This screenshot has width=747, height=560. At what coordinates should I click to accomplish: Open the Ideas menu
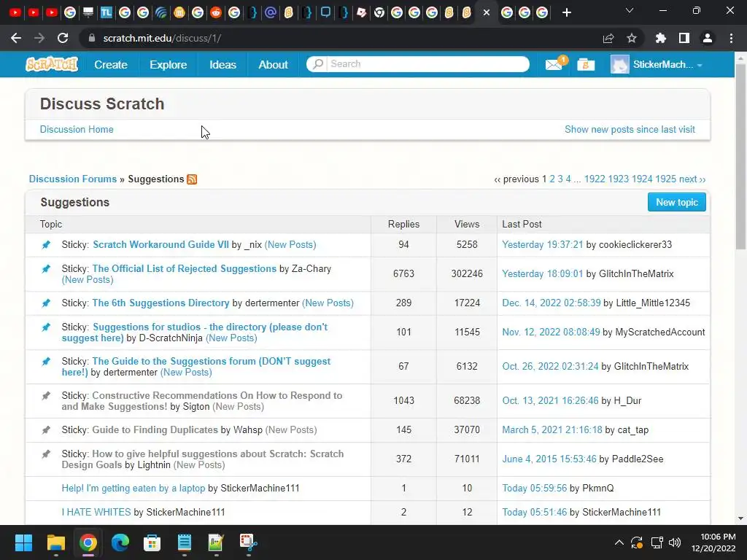click(x=222, y=64)
